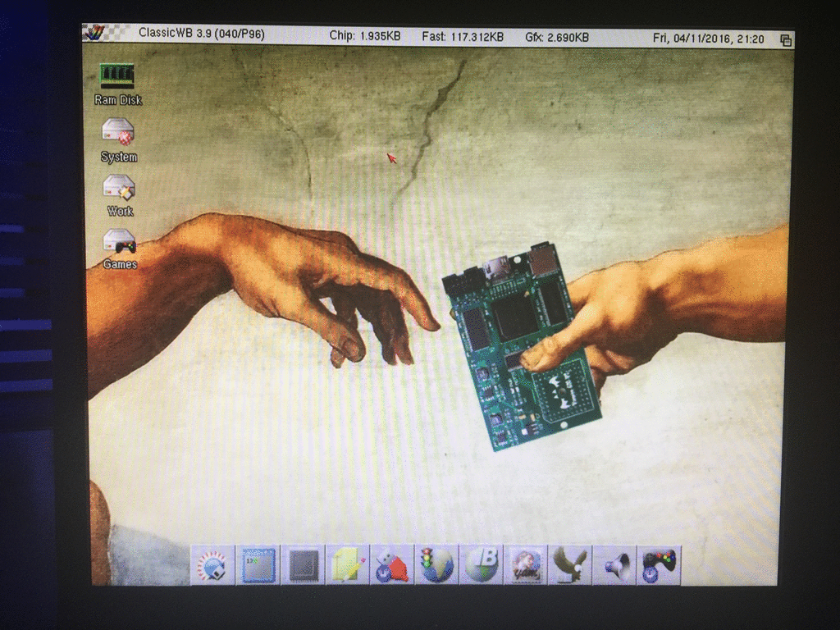840x630 pixels.
Task: Open the blue shell window dock icon
Action: 258,565
